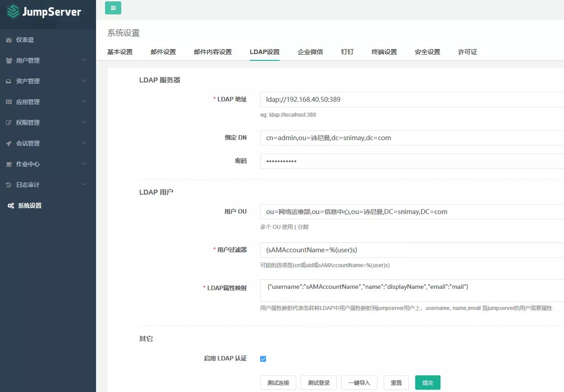This screenshot has width=564, height=392.
Task: Click the hamburger menu toggle button
Action: [113, 8]
